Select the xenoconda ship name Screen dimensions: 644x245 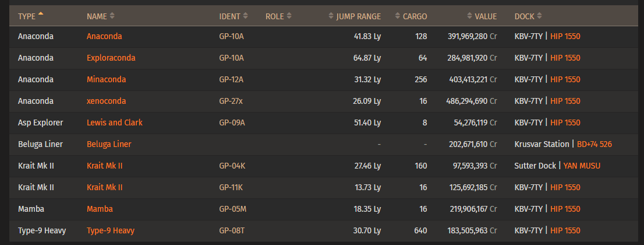pyautogui.click(x=107, y=101)
